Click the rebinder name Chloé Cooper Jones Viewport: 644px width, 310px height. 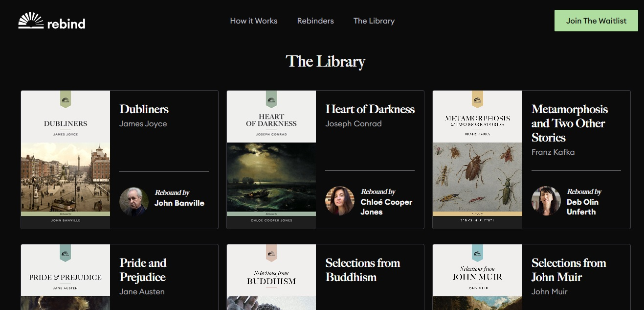(x=386, y=207)
